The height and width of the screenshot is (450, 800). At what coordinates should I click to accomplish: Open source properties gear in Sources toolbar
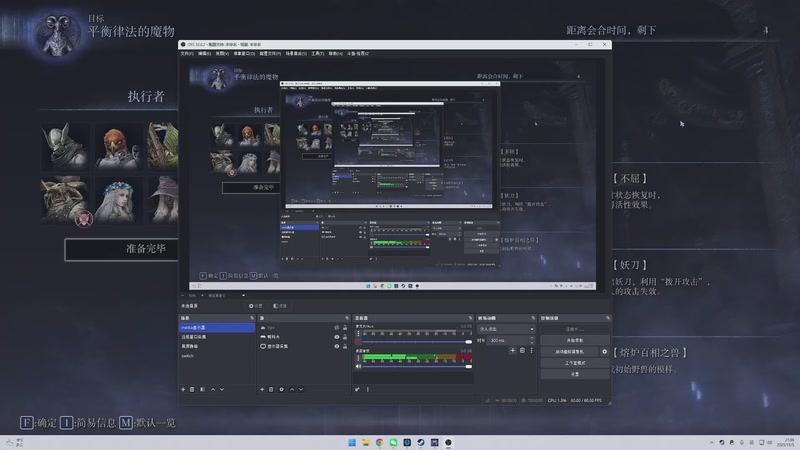coord(281,389)
